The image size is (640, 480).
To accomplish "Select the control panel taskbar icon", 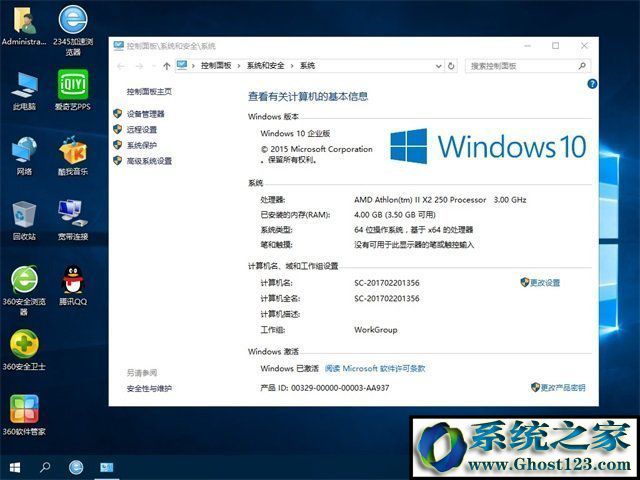I will click(107, 467).
